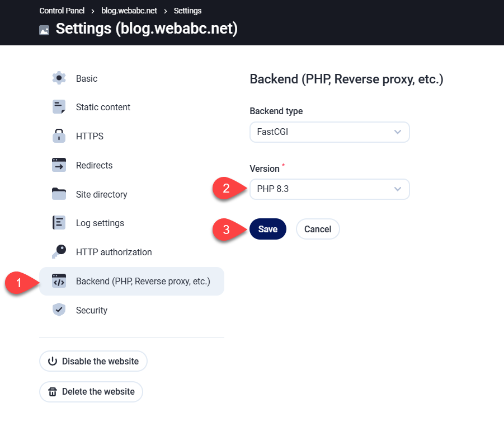Save the backend settings

point(268,229)
